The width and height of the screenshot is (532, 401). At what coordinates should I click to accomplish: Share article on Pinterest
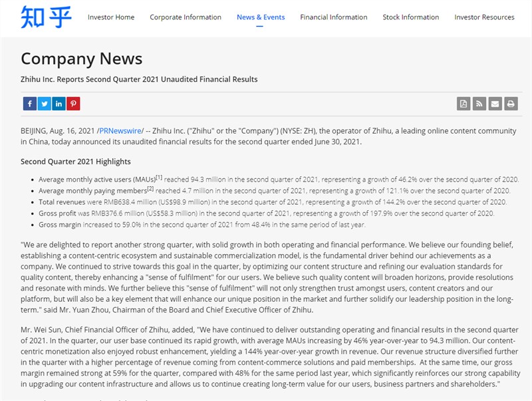click(x=73, y=104)
